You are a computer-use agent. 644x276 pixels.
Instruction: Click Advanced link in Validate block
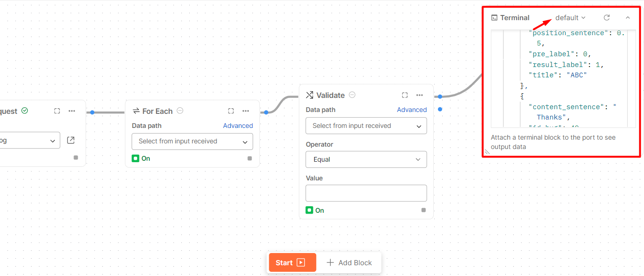412,110
